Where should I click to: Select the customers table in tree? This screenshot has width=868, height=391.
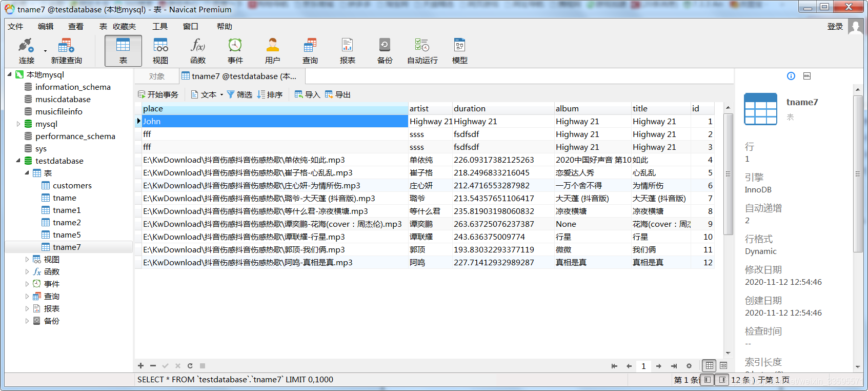tap(72, 185)
